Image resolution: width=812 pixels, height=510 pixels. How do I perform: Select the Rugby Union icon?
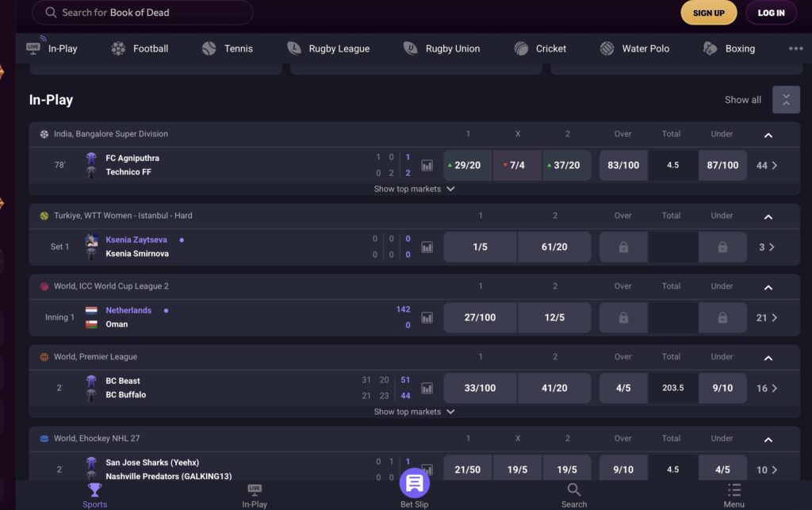411,48
